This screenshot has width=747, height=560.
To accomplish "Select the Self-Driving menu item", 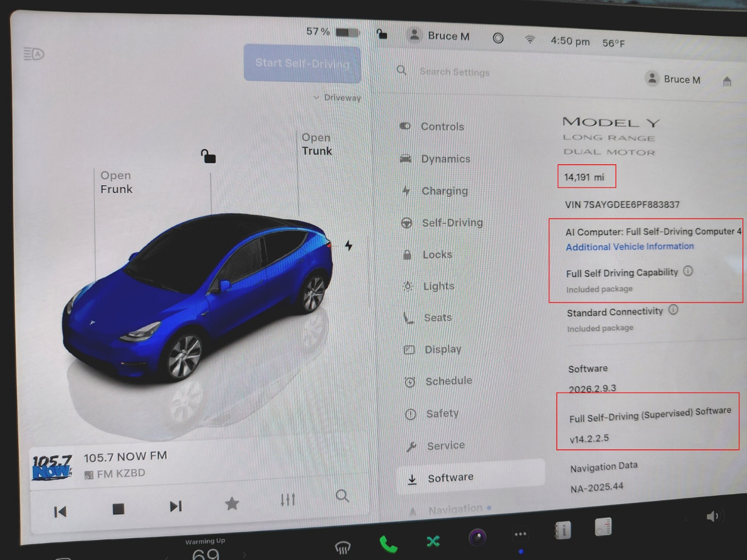I will pos(452,223).
